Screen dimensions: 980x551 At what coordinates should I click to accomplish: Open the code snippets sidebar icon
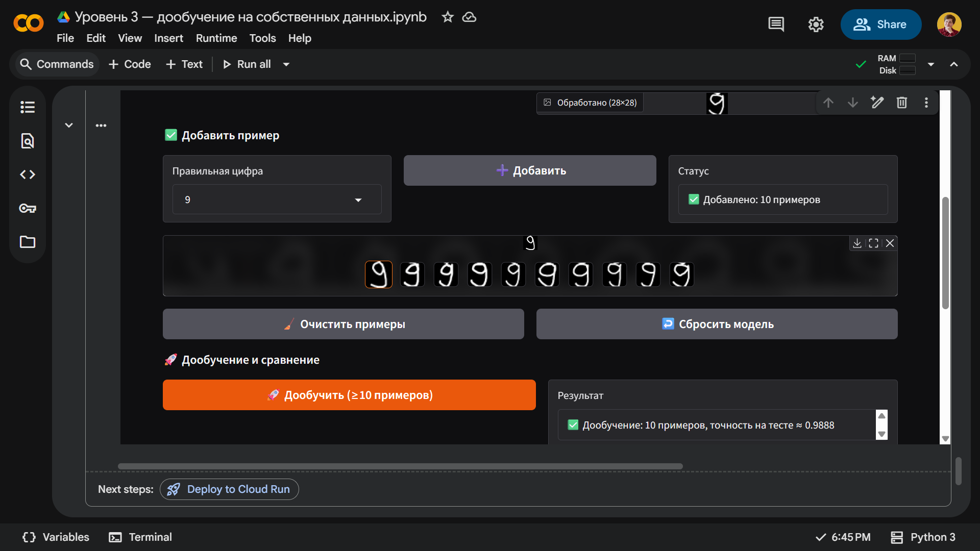(28, 174)
